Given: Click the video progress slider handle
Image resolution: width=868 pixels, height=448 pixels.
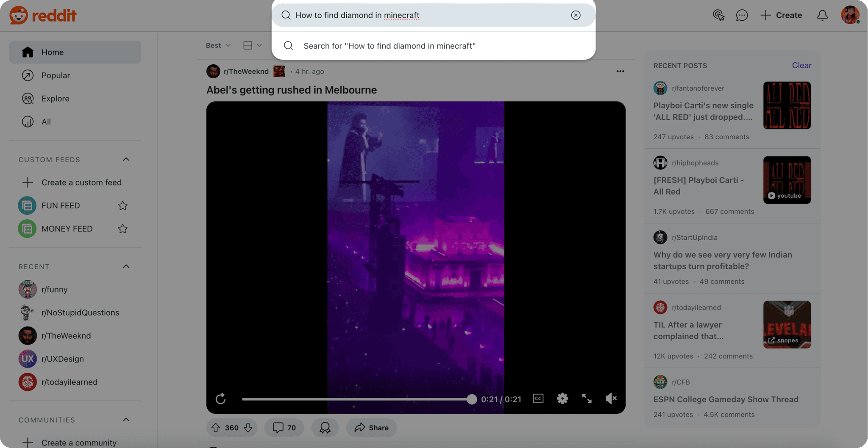Looking at the screenshot, I should click(x=471, y=399).
